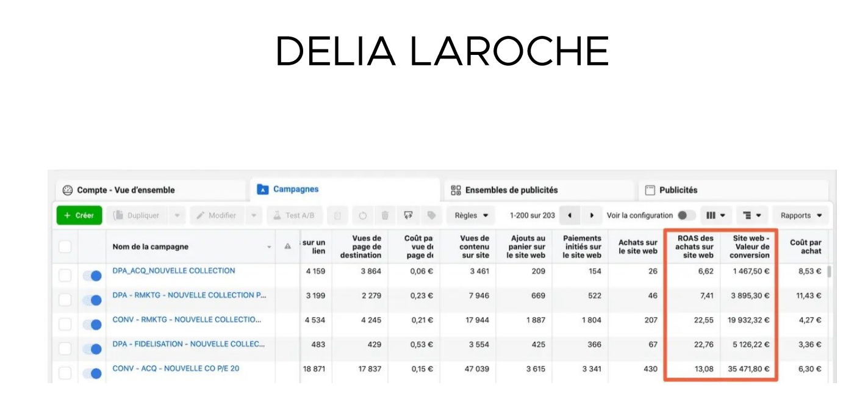Open campaign DPA - RMKTG - NOUVELLE COLLECTION
This screenshot has width=868, height=410.
[190, 295]
